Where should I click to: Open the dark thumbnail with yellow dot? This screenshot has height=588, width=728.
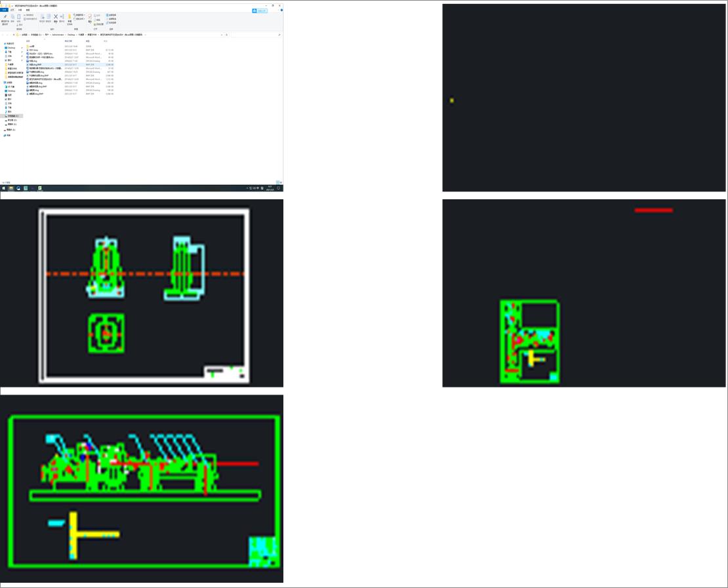click(x=584, y=98)
